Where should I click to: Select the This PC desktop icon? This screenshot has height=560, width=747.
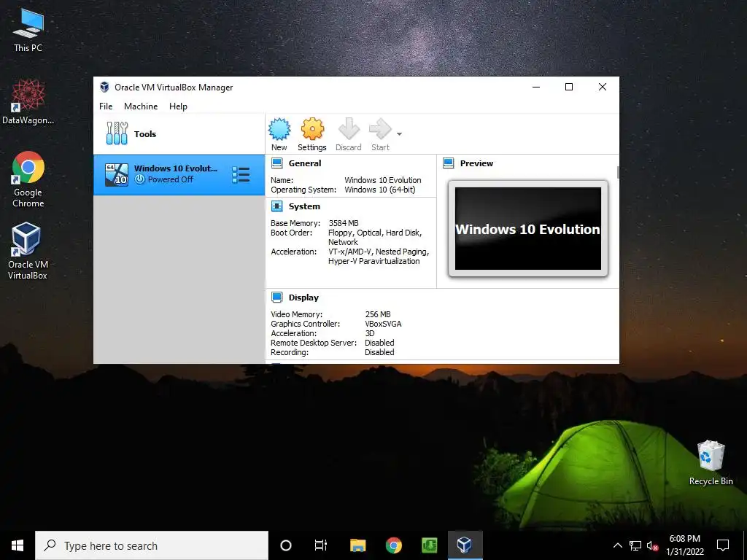point(28,30)
